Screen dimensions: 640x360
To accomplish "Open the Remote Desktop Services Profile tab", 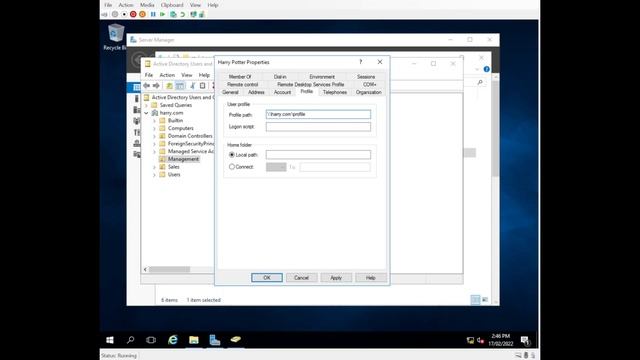I will (x=311, y=84).
